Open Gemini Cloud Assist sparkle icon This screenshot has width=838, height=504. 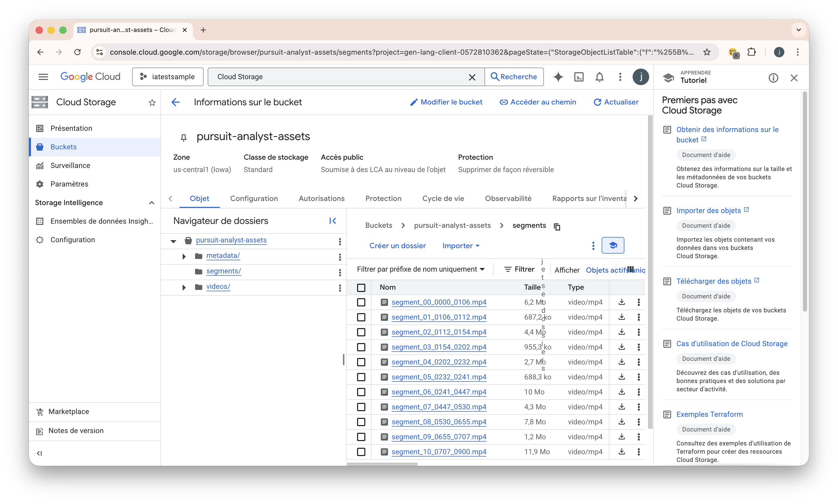[558, 77]
